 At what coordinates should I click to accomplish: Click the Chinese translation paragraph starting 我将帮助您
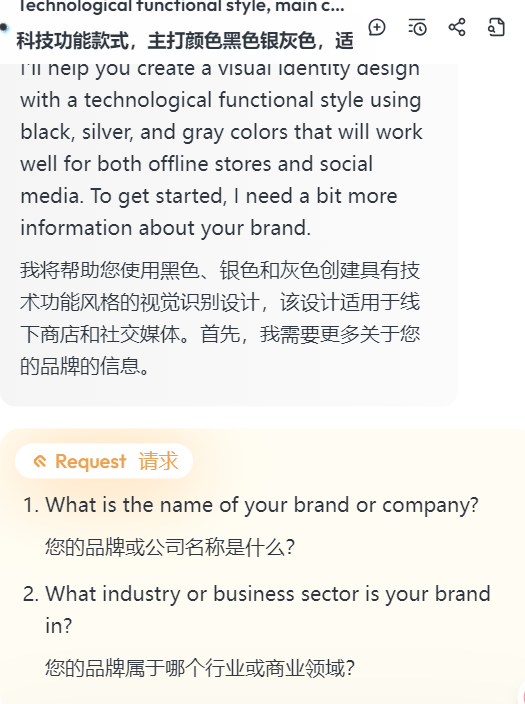tap(220, 318)
